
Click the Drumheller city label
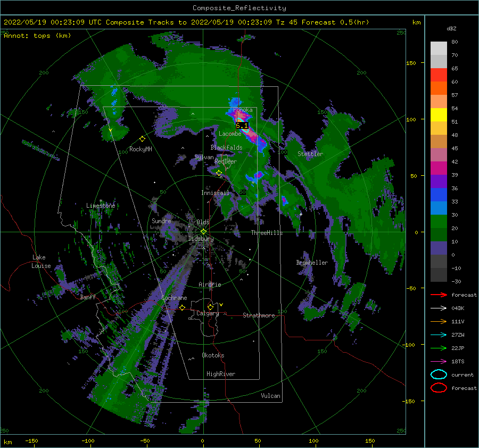312,263
